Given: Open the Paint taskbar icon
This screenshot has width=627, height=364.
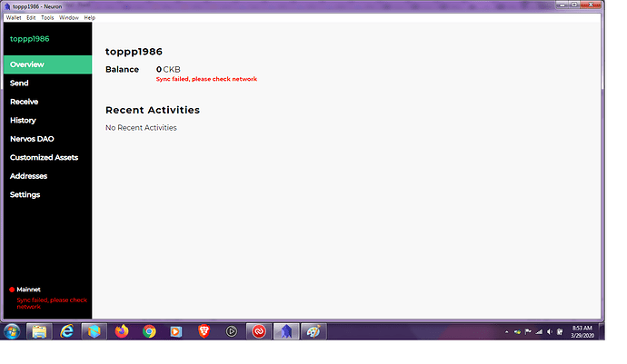Looking at the screenshot, I should tap(313, 331).
